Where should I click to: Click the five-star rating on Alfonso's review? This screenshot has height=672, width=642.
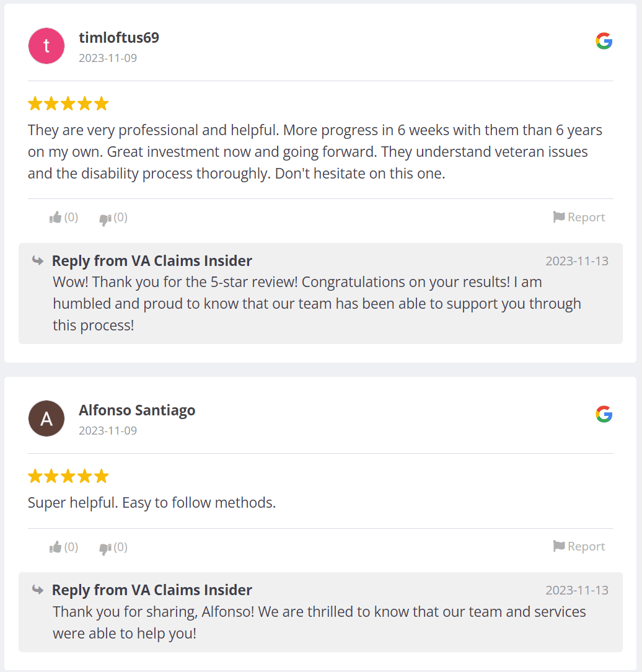(x=68, y=476)
